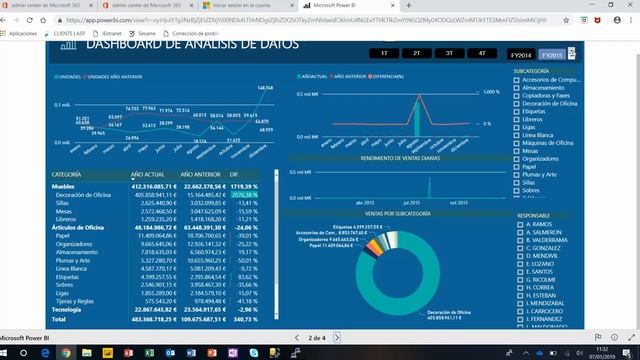
Task: Click the flag icon in Power BI footer
Action: coord(598,337)
